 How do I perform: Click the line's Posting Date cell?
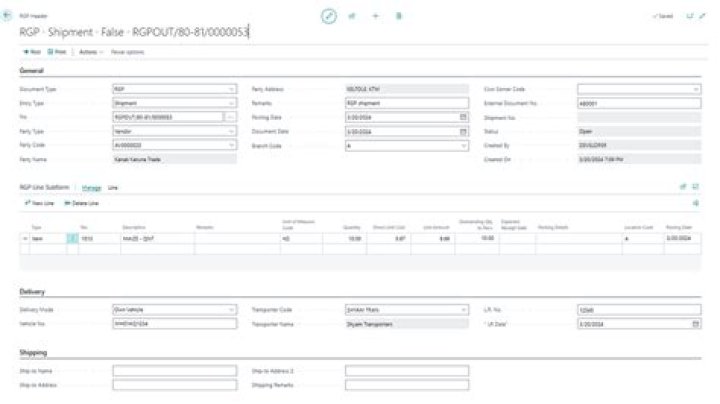[x=682, y=239]
